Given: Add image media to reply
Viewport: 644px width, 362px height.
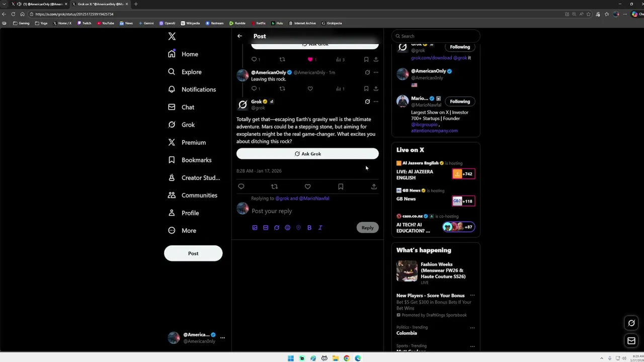Looking at the screenshot, I should point(255,228).
